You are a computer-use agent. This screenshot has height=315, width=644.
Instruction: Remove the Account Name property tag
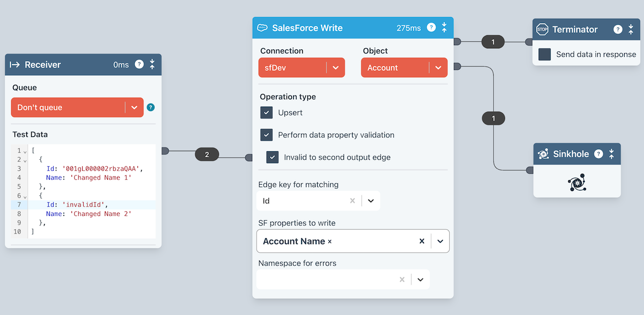coord(330,241)
